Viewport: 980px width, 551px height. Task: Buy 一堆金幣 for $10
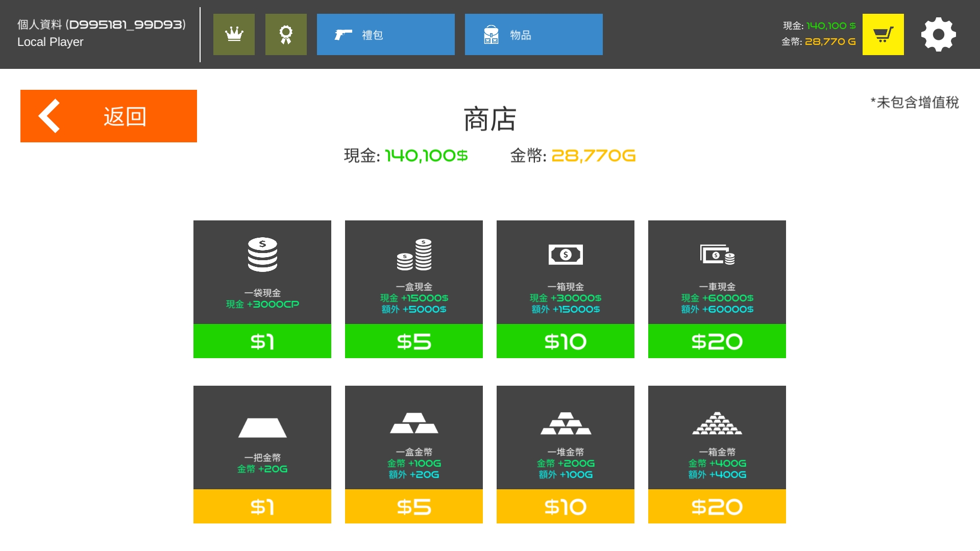click(x=566, y=506)
